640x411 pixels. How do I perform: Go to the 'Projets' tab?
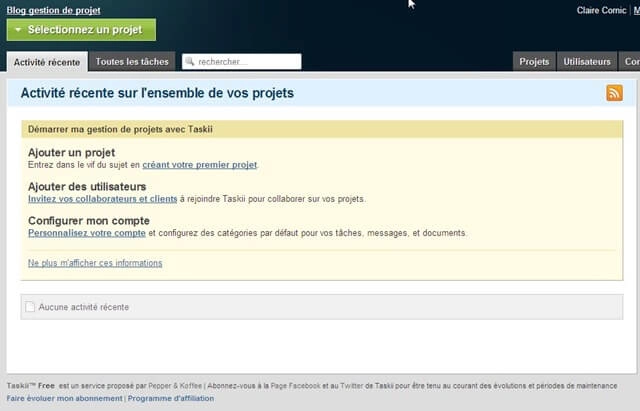coord(534,62)
